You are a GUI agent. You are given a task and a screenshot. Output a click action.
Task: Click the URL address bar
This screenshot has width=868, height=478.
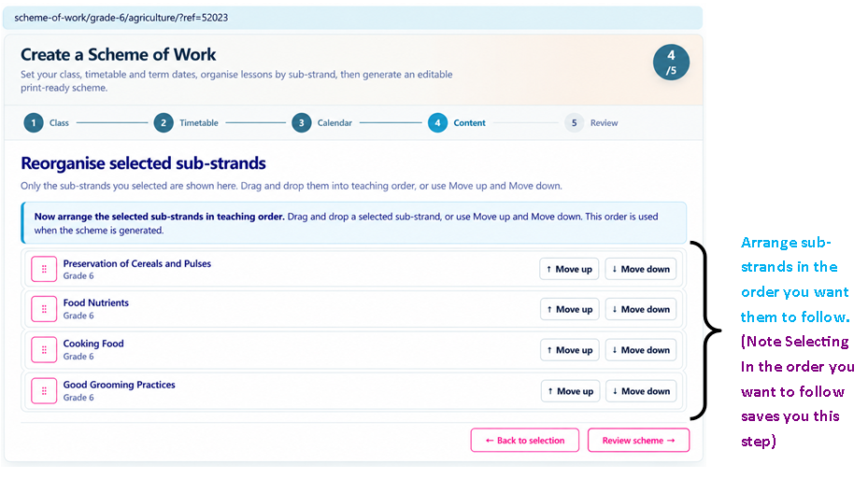coord(352,18)
